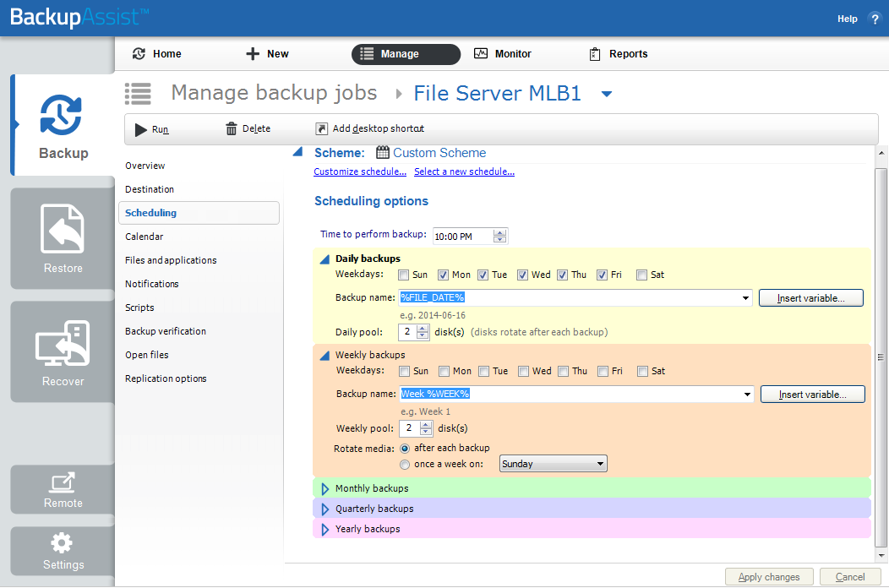Click the vertical scrollbar down arrow
The height and width of the screenshot is (588, 889).
click(x=881, y=556)
